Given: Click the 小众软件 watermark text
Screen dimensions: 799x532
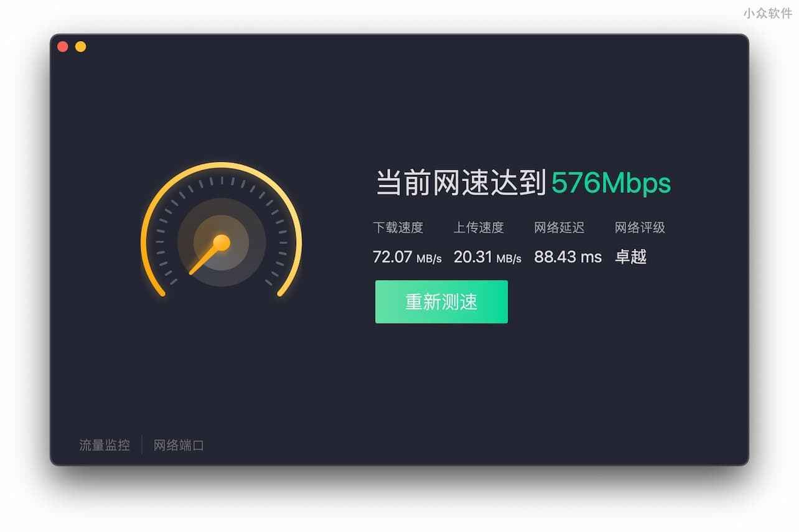Looking at the screenshot, I should [x=769, y=14].
